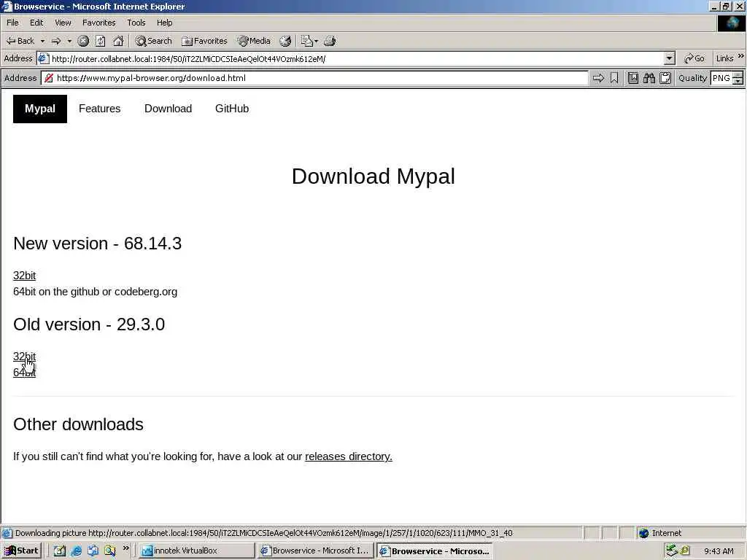Download the old version 32bit link
The image size is (747, 560).
[x=24, y=356]
